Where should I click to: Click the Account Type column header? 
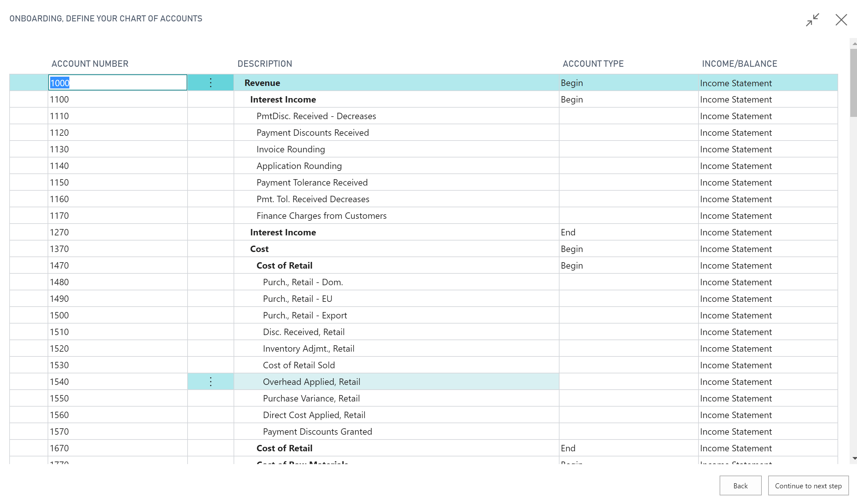593,64
